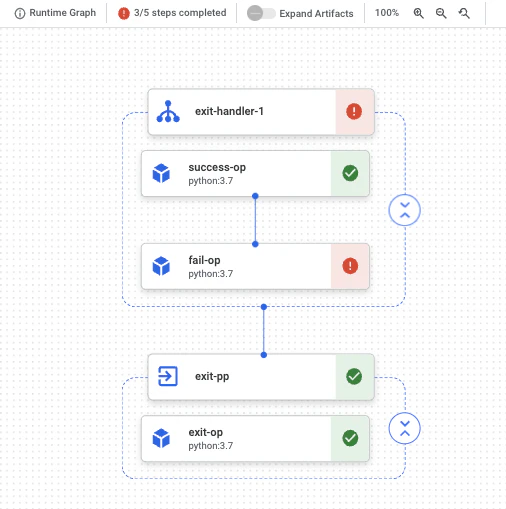Viewport: 506px width, 509px height.
Task: Click the zoom in magnifier icon
Action: pos(418,13)
